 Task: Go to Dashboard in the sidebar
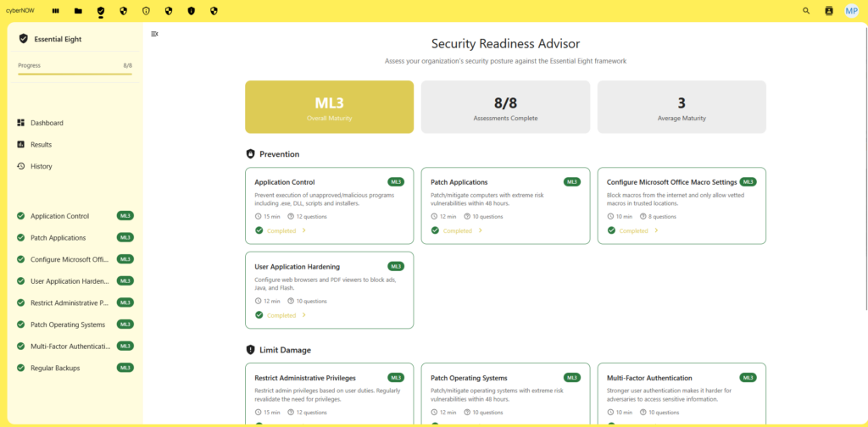pyautogui.click(x=47, y=123)
